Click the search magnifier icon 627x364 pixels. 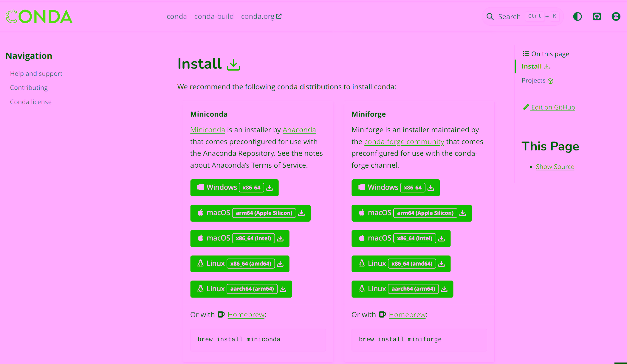490,17
